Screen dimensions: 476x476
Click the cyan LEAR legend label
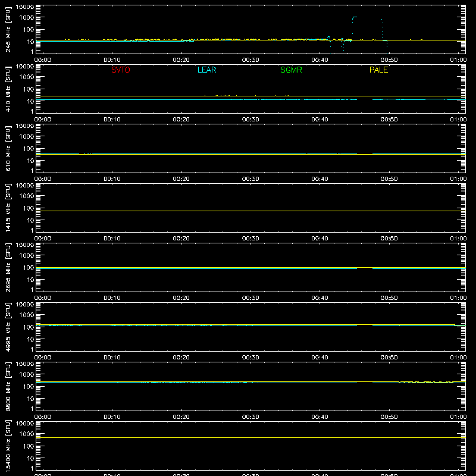coord(206,70)
